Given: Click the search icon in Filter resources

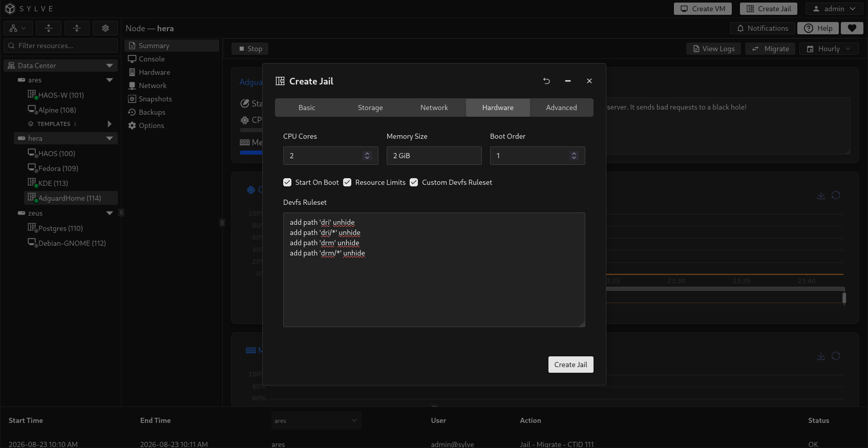Looking at the screenshot, I should tap(11, 46).
